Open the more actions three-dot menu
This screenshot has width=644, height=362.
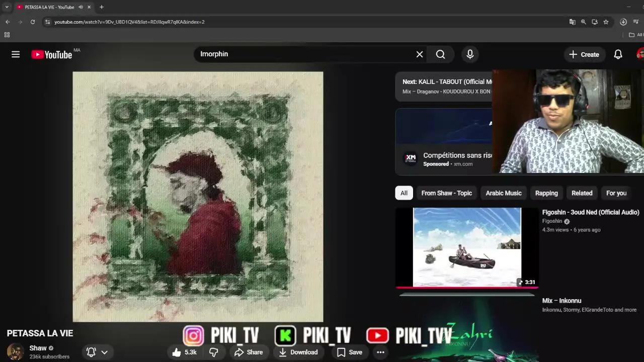[x=381, y=352]
